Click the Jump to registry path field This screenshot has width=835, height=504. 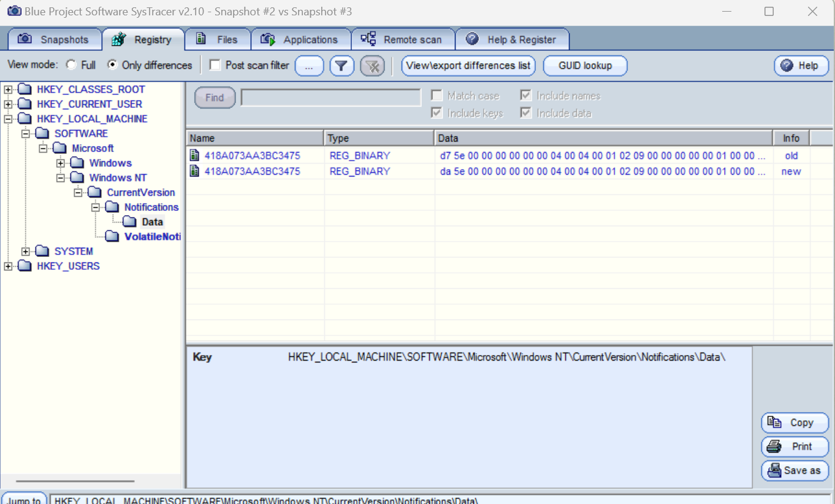tap(440, 499)
